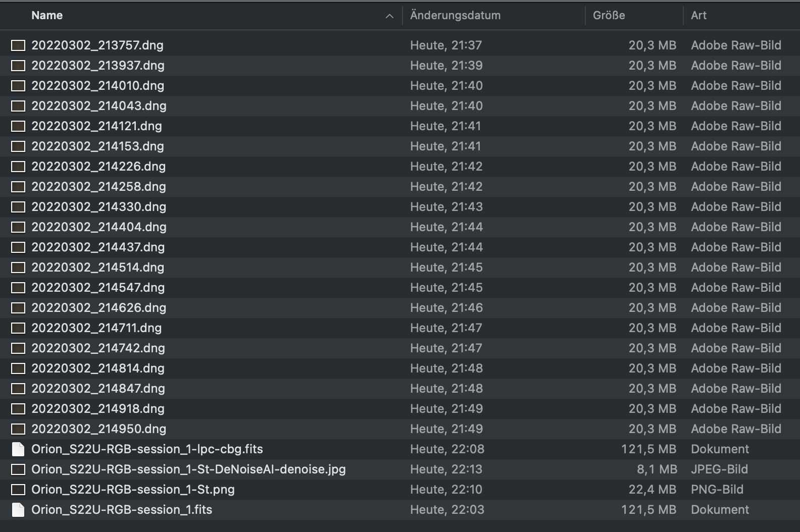Select the JPEG icon of DeNoiseAI-denoise.jpg file

click(x=18, y=469)
